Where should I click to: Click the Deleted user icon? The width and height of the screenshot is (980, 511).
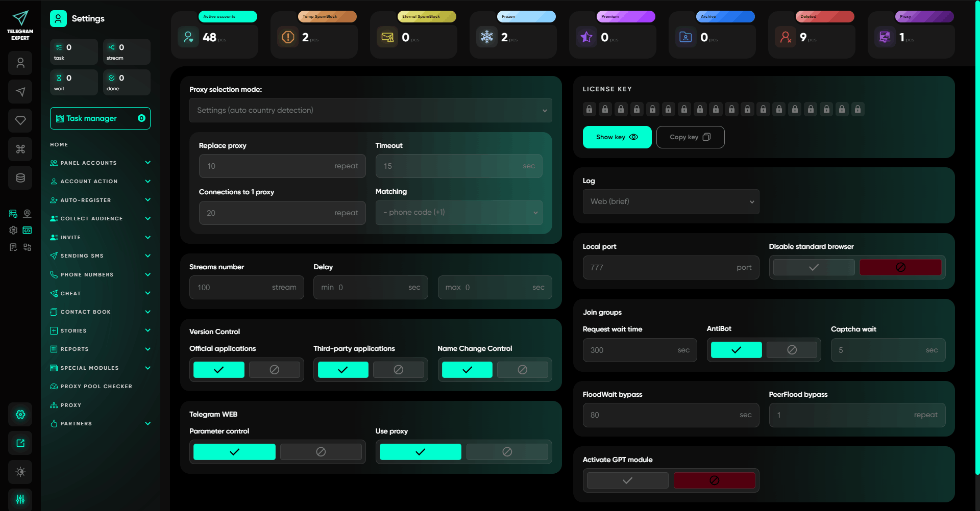click(x=786, y=37)
